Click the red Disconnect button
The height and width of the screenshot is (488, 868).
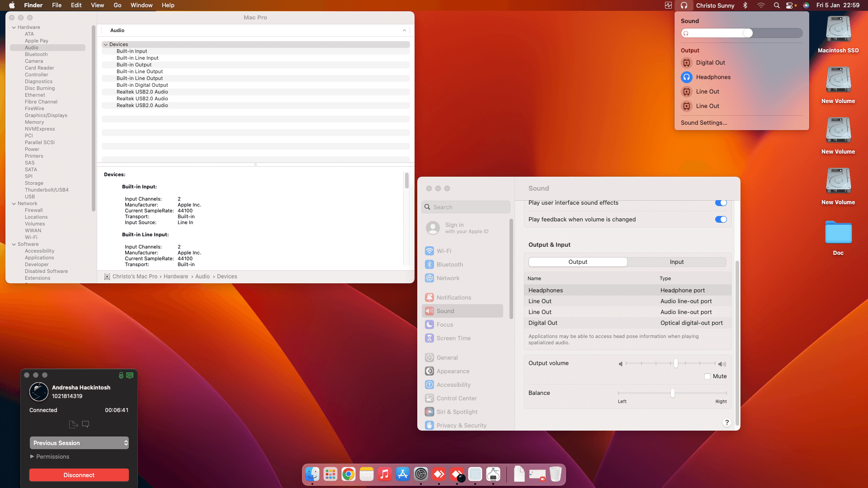(x=79, y=475)
